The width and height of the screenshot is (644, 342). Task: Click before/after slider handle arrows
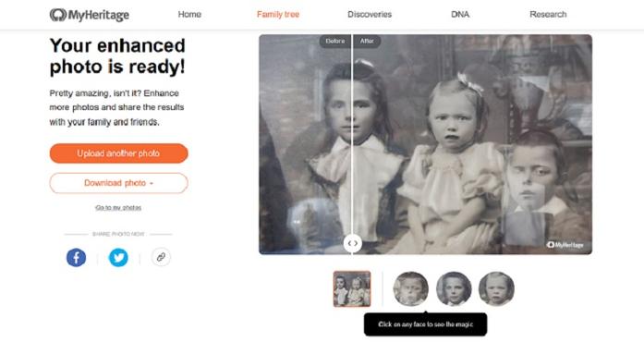click(352, 243)
